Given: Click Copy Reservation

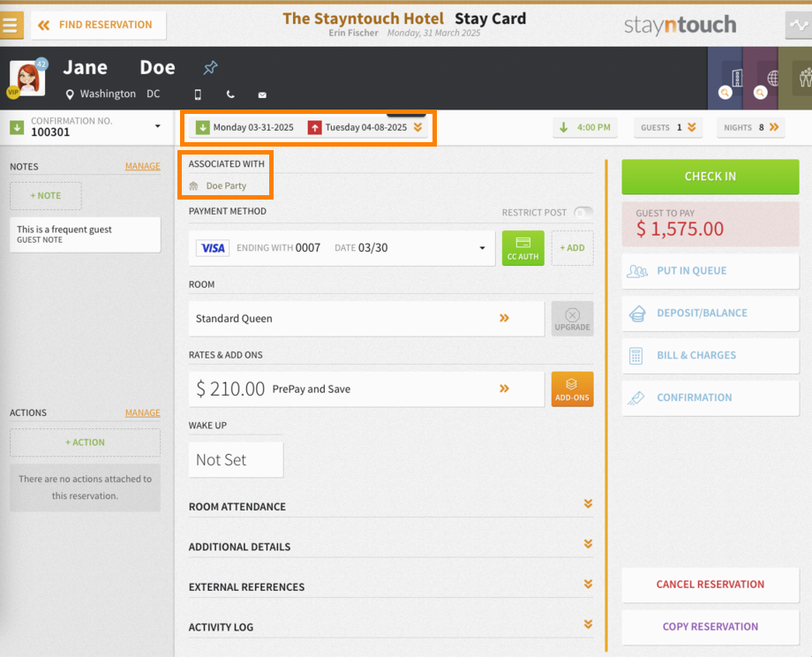Looking at the screenshot, I should (x=710, y=627).
